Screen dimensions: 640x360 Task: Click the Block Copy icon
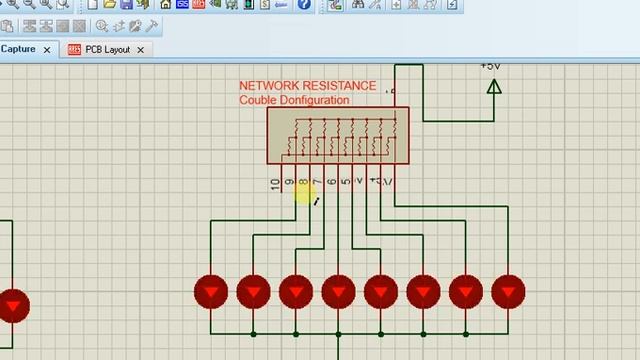(x=29, y=26)
